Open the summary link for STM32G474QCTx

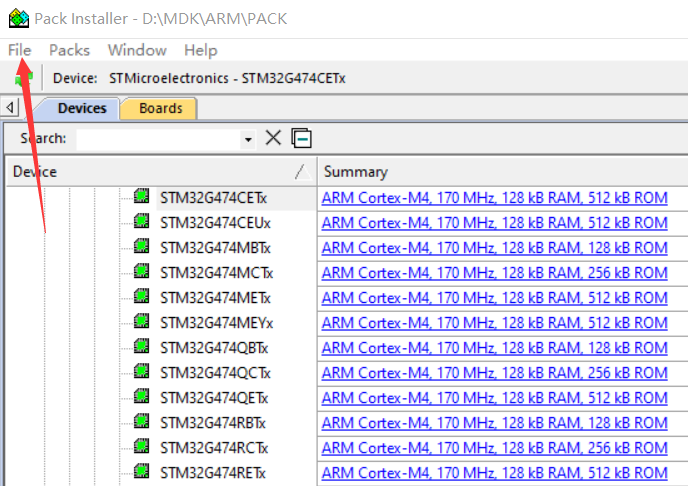point(494,373)
